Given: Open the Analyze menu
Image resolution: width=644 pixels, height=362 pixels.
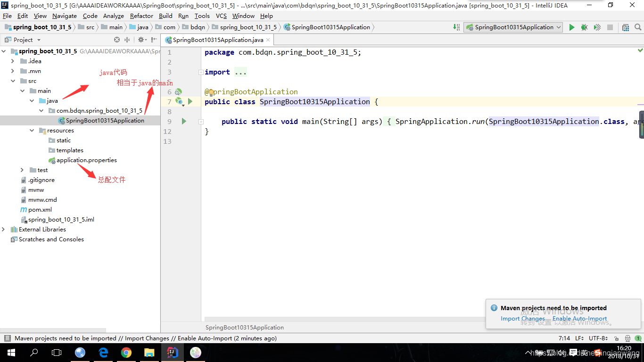Looking at the screenshot, I should (x=113, y=16).
